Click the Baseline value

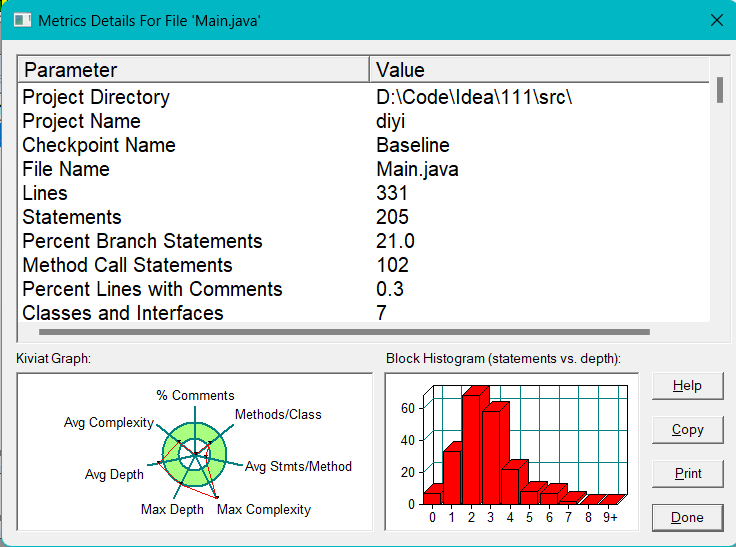413,145
